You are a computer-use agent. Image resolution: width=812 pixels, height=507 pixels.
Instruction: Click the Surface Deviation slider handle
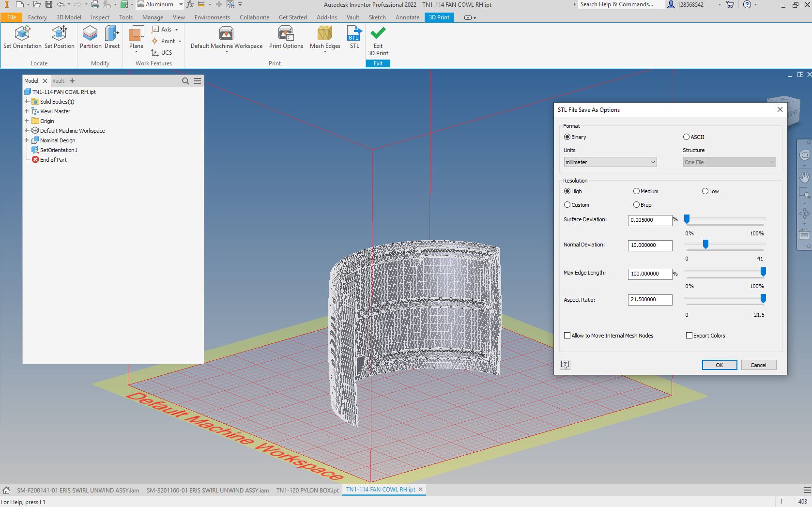[x=687, y=219]
